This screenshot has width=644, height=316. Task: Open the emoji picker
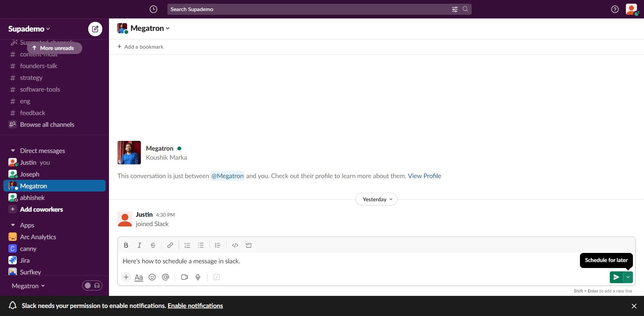pyautogui.click(x=152, y=277)
